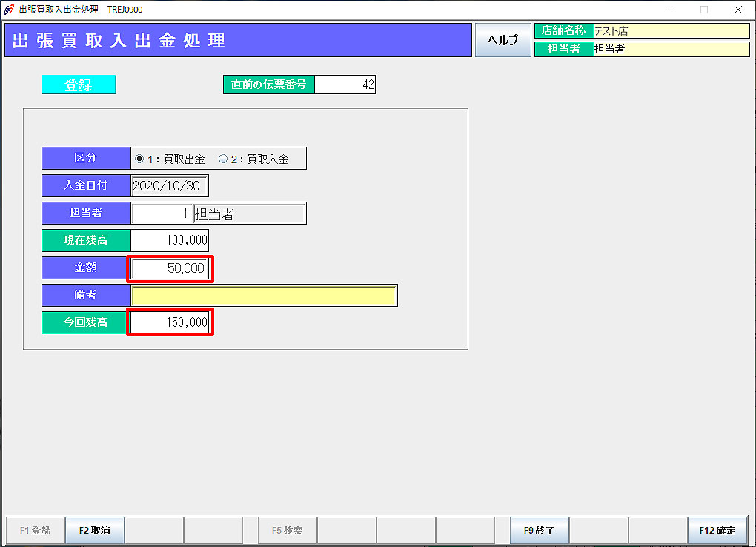Focus the yellow 備考 remarks field

pos(264,295)
